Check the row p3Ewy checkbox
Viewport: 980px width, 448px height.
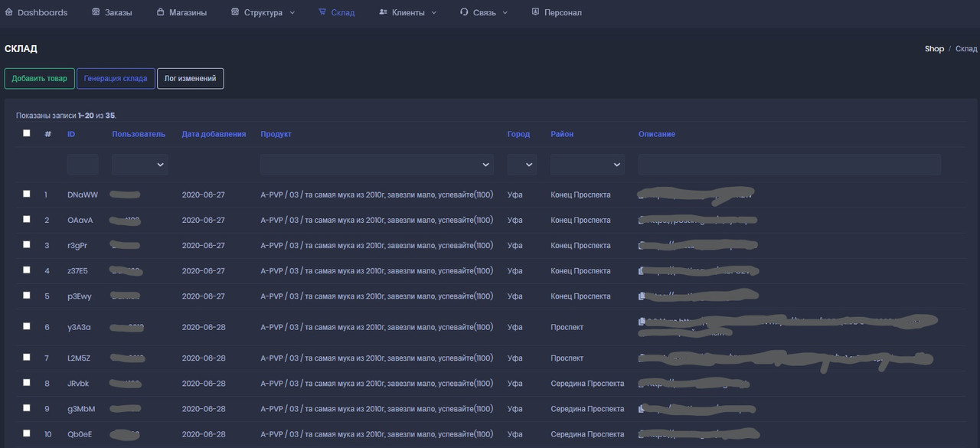click(x=27, y=295)
